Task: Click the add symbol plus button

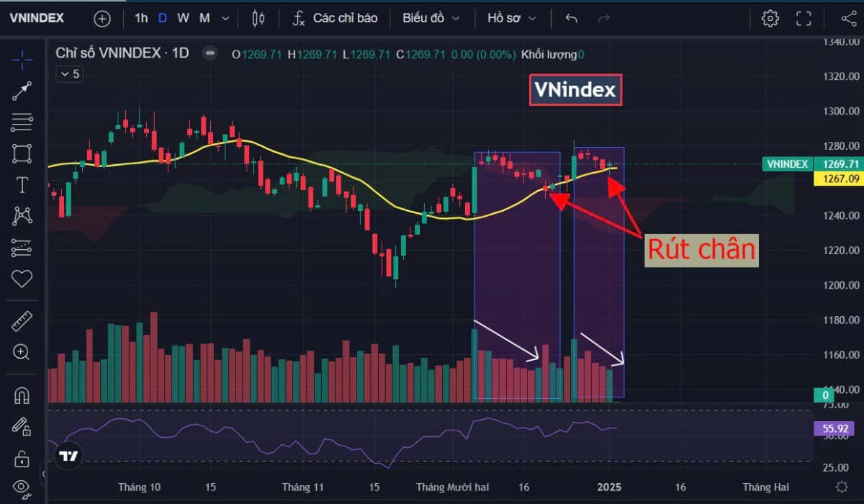Action: point(102,18)
